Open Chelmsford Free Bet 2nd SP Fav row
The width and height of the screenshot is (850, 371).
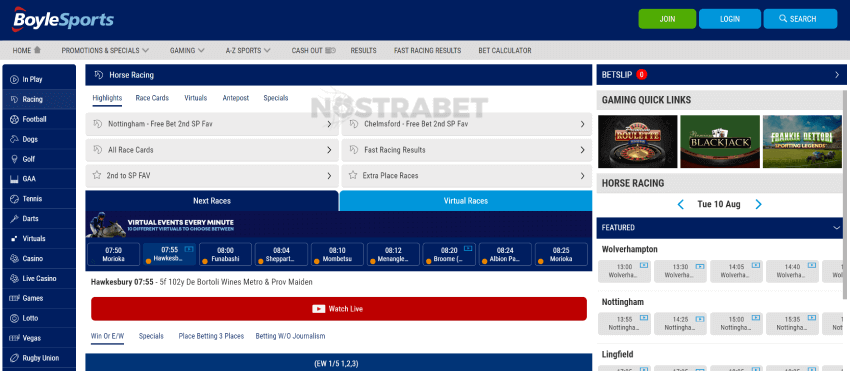(x=467, y=124)
